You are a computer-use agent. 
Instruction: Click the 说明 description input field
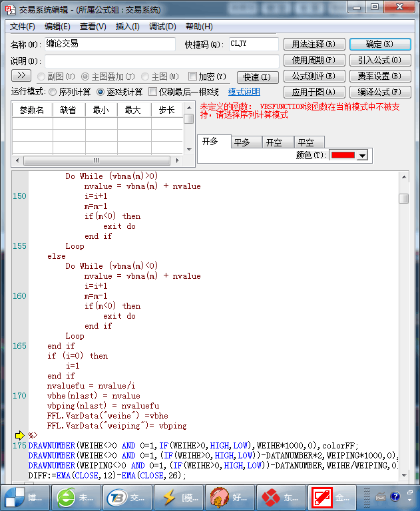point(161,61)
